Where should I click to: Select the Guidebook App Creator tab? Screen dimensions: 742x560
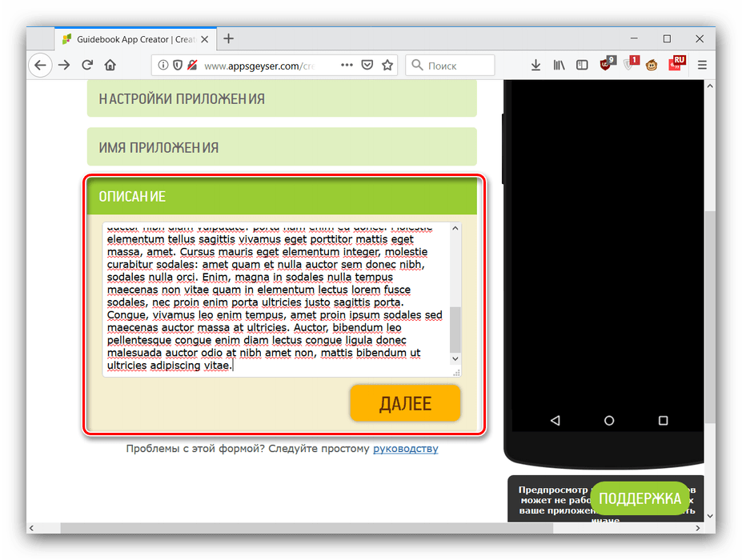click(136, 39)
